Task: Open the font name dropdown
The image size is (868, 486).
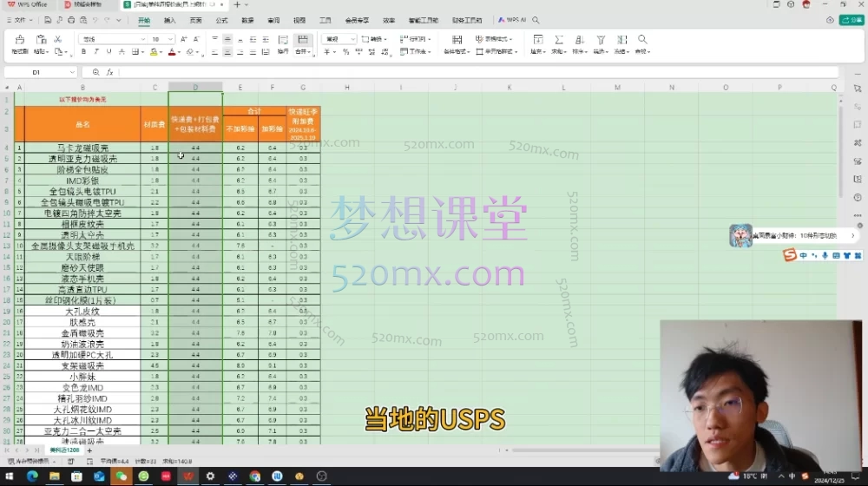Action: tap(142, 39)
